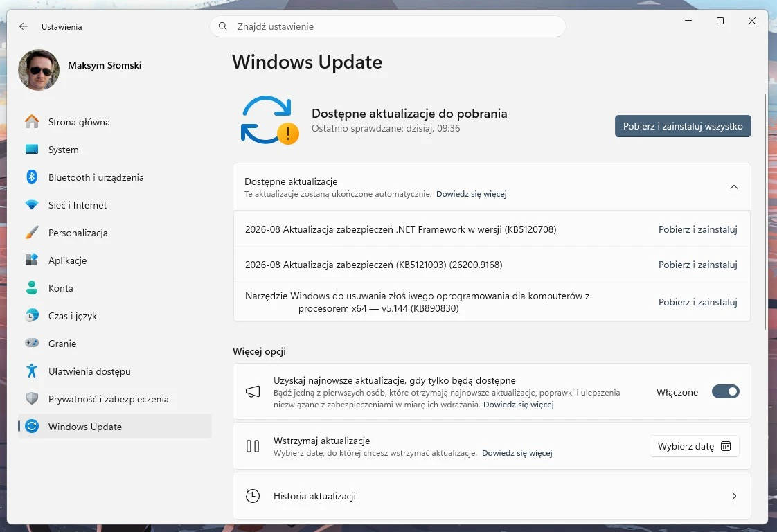The image size is (777, 532).
Task: Open Dowiedz się więcej about pausing updates
Action: tap(517, 453)
